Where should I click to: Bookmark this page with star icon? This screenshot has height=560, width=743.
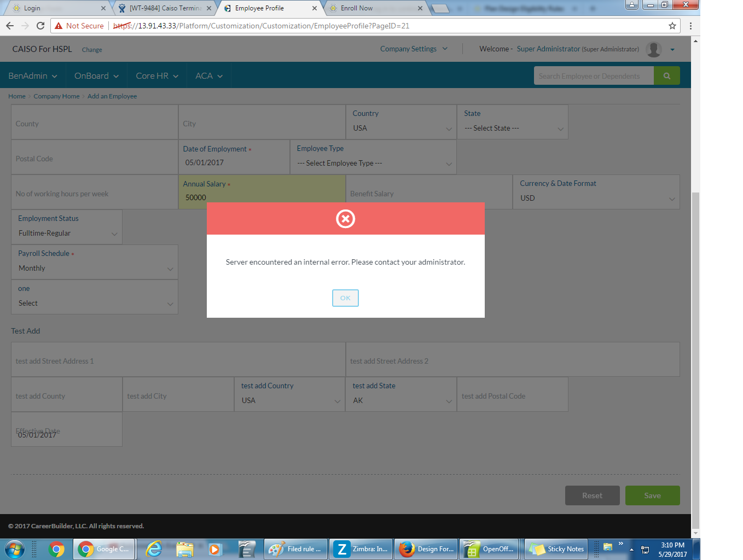coord(672,26)
